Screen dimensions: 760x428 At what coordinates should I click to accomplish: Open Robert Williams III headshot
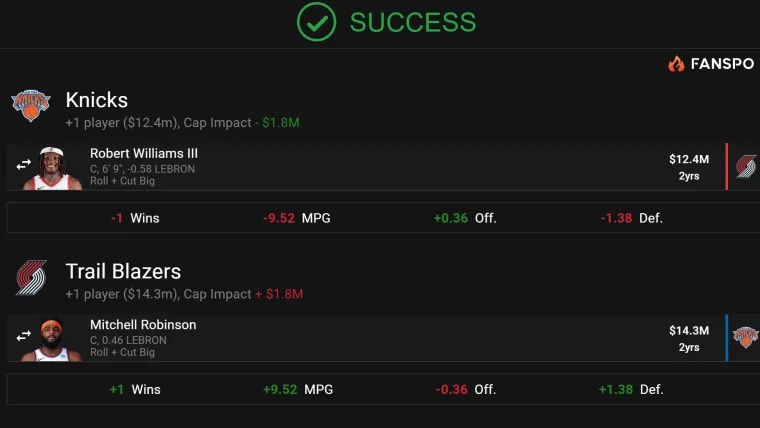pos(52,168)
